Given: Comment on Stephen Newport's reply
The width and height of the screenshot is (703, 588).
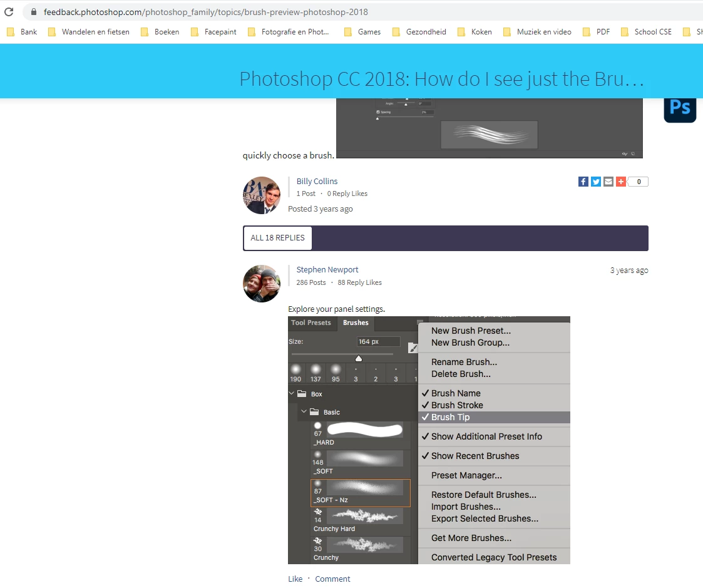Looking at the screenshot, I should point(332,579).
